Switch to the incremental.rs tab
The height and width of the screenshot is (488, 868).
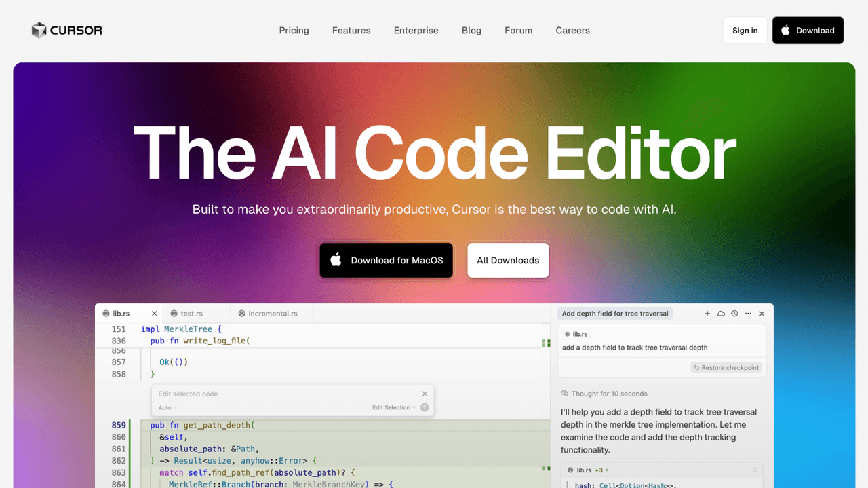click(x=271, y=313)
